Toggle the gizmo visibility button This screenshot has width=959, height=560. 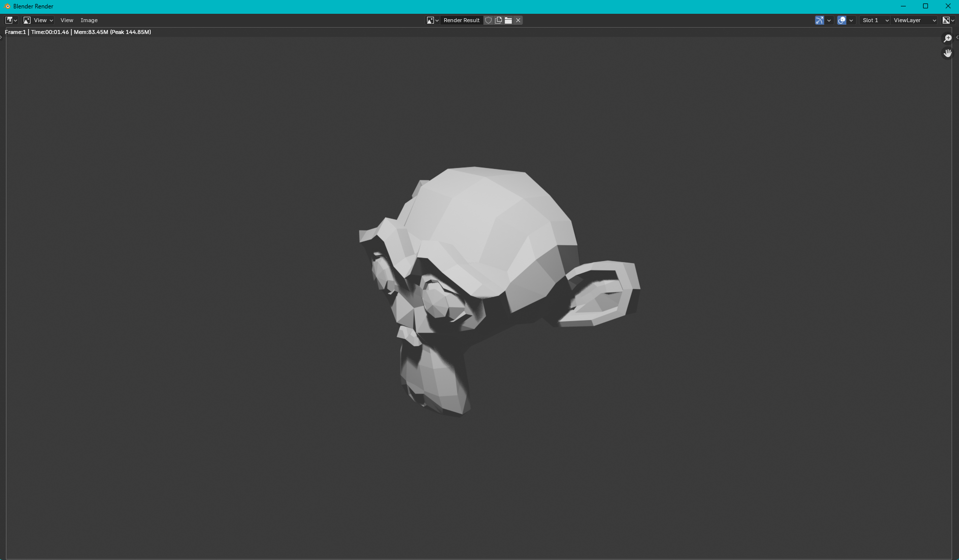pyautogui.click(x=820, y=20)
